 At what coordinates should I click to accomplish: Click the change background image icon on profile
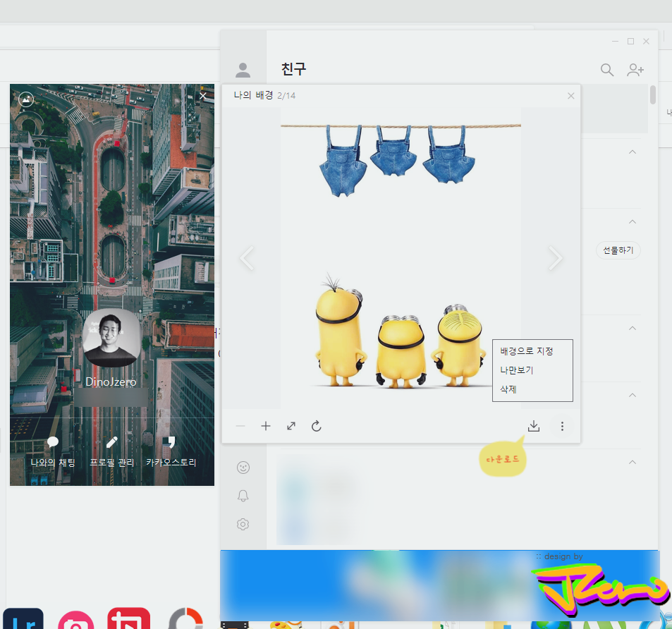[26, 99]
